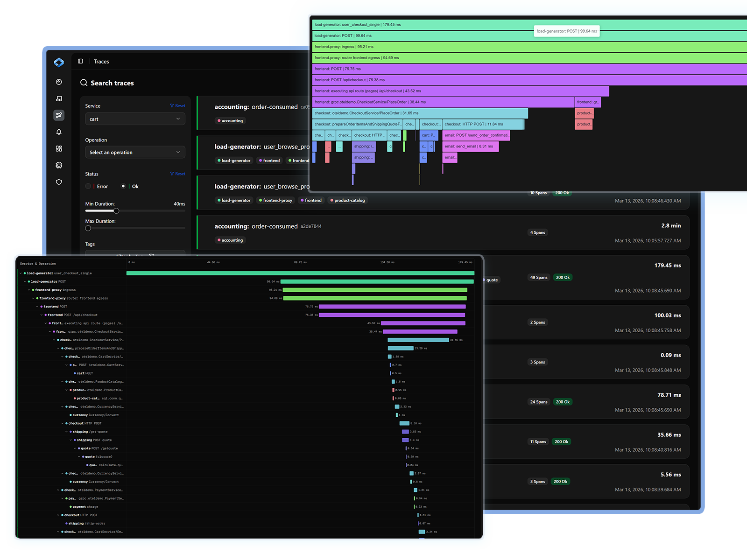Select the Traces icon in the sidebar
The image size is (747, 560).
(x=59, y=115)
